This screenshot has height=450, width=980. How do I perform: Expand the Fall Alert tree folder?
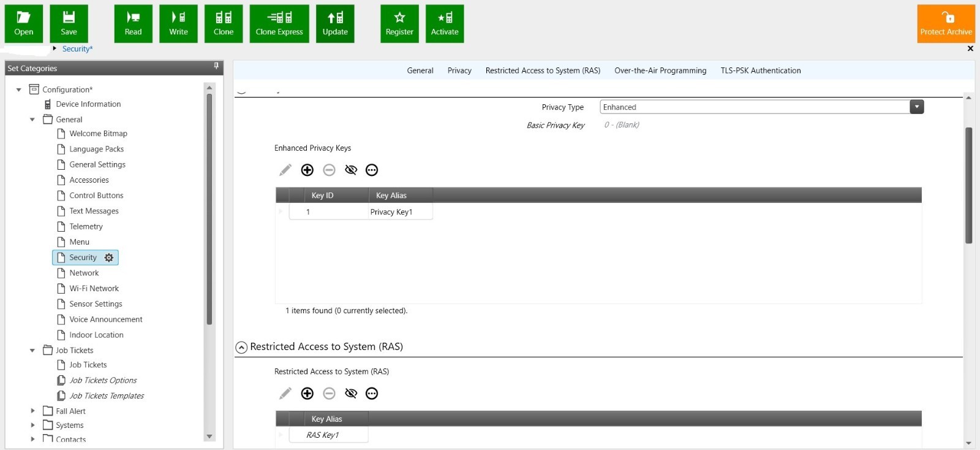tap(33, 411)
